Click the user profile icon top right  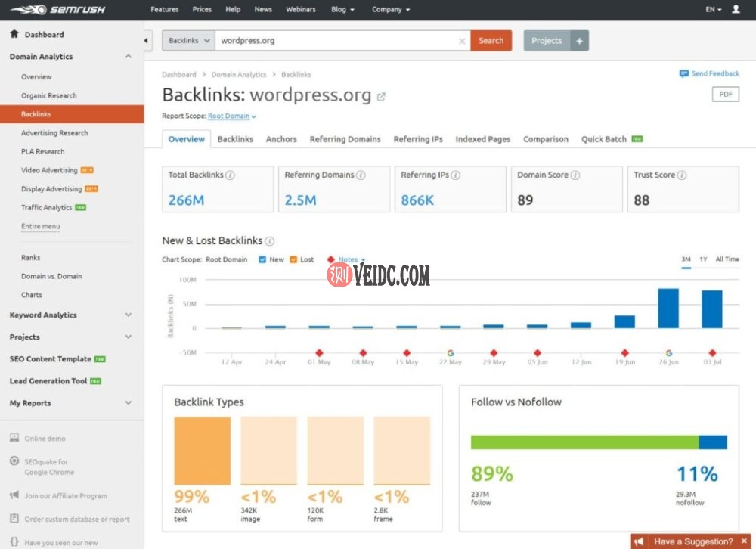[x=736, y=9]
